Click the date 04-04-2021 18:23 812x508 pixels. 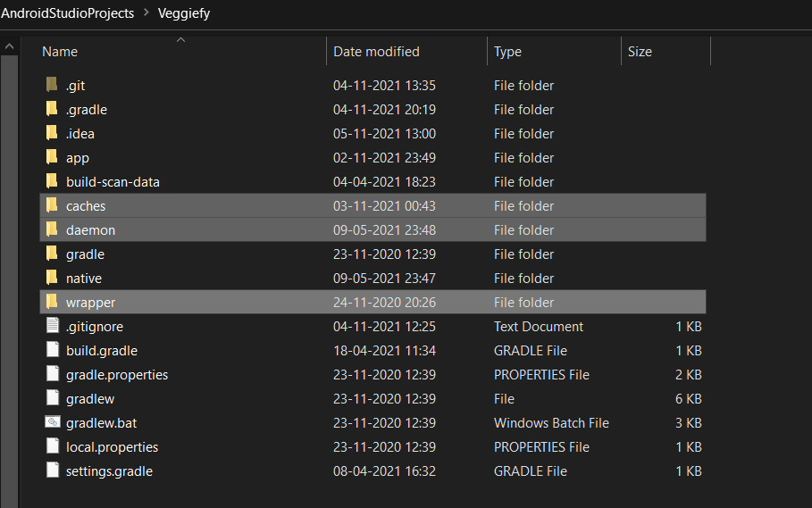(384, 182)
